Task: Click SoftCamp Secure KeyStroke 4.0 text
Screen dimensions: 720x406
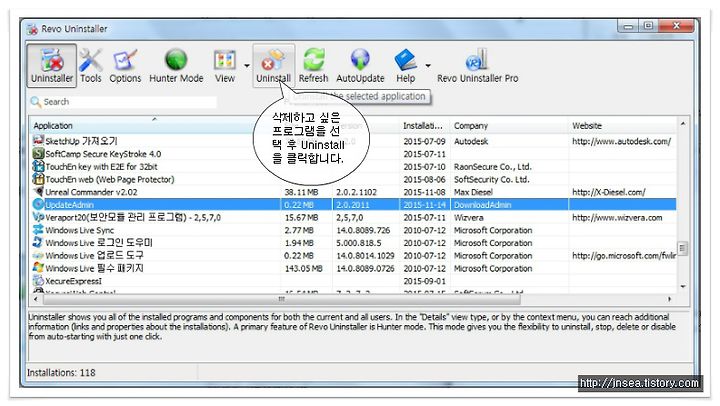Action: click(x=103, y=154)
